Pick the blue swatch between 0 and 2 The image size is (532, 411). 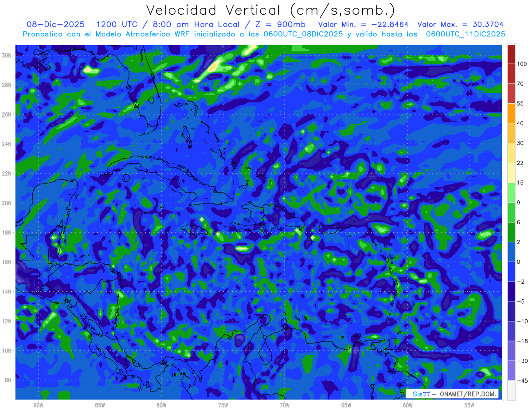(511, 252)
